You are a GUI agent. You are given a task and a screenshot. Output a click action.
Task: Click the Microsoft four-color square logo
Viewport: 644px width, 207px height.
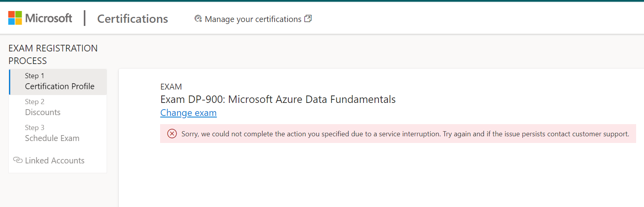pos(15,18)
